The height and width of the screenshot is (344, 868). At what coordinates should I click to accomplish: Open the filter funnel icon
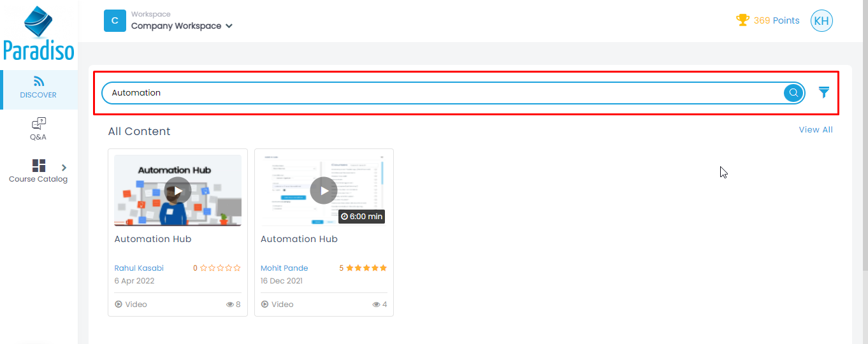pos(824,93)
